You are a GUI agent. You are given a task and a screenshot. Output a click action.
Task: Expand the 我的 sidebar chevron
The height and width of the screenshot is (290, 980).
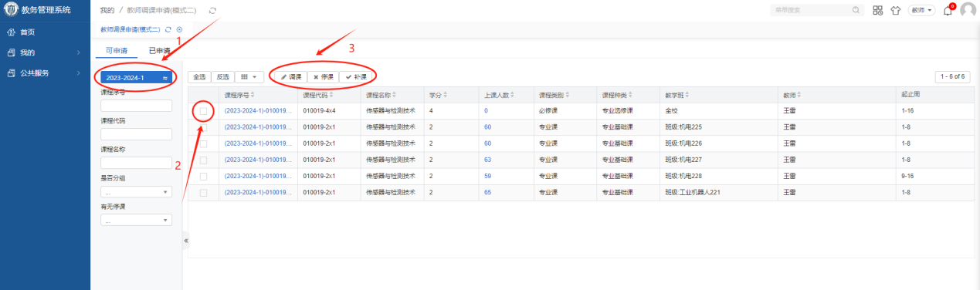point(79,52)
